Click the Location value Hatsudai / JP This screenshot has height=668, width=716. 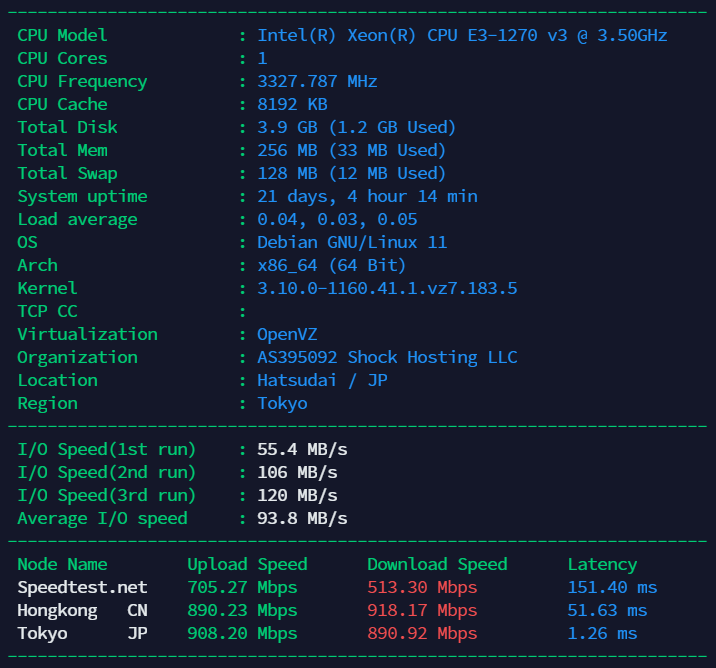point(322,381)
